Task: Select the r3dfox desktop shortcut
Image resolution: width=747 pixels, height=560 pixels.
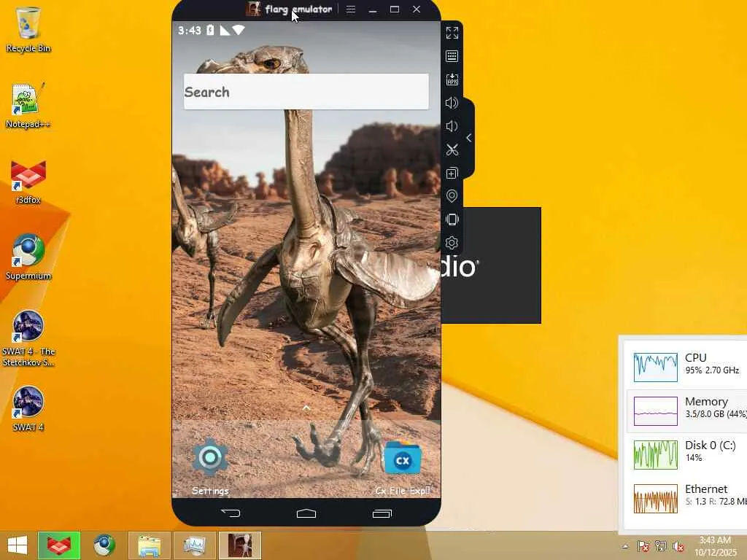Action: 28,182
